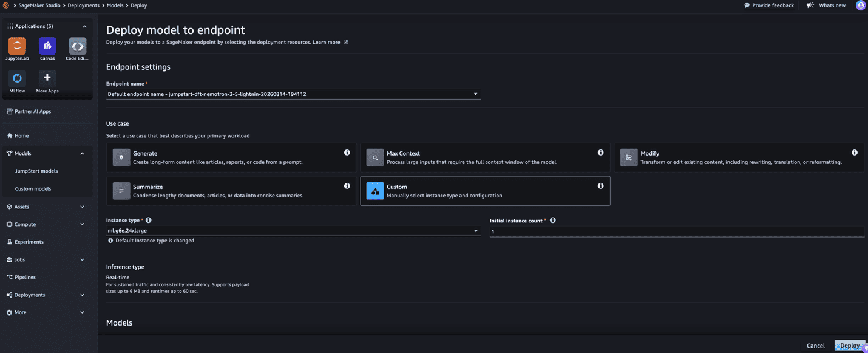Click the Deploy button
The width and height of the screenshot is (868, 353).
coord(850,346)
